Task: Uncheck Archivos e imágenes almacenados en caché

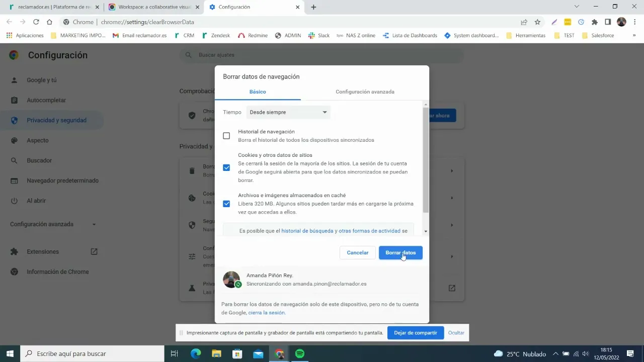Action: (x=226, y=204)
